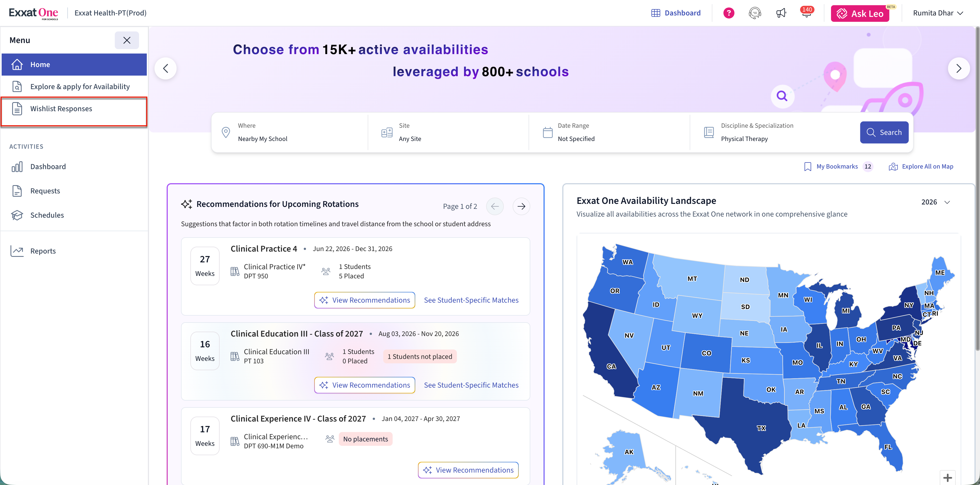The height and width of the screenshot is (485, 980).
Task: Click the My Bookmarks bookmark icon
Action: tap(808, 167)
